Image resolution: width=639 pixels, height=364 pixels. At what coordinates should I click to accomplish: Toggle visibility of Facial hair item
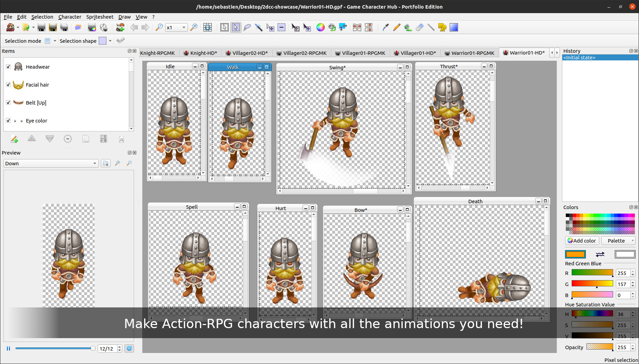[8, 85]
